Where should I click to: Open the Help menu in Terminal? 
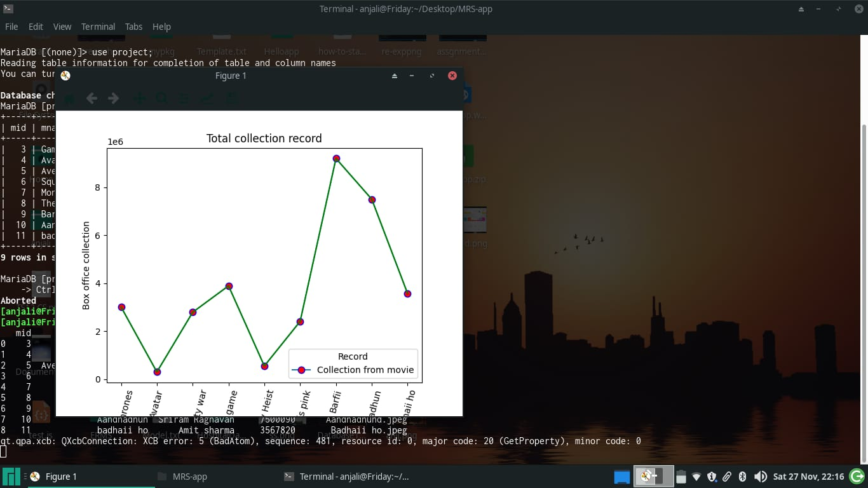[x=161, y=27]
